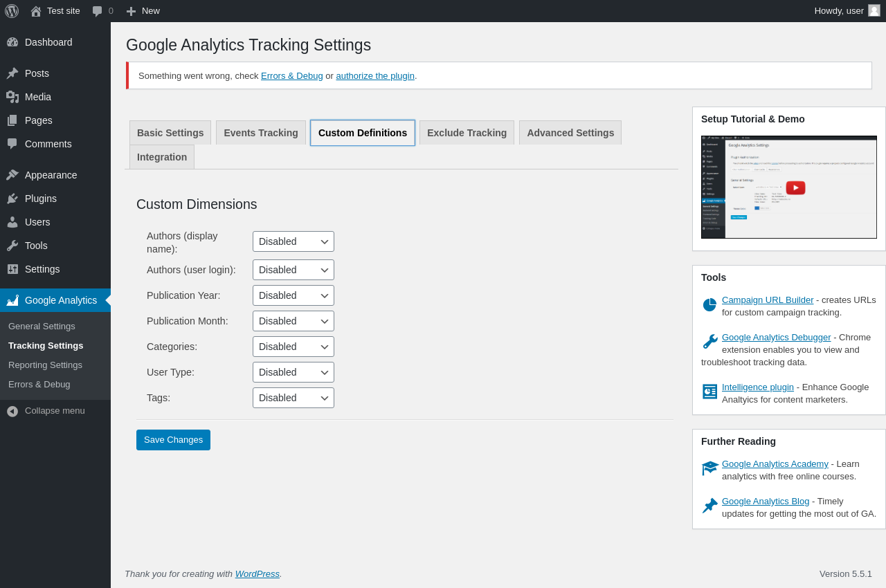
Task: Click Collapse menu text
Action: coord(55,410)
